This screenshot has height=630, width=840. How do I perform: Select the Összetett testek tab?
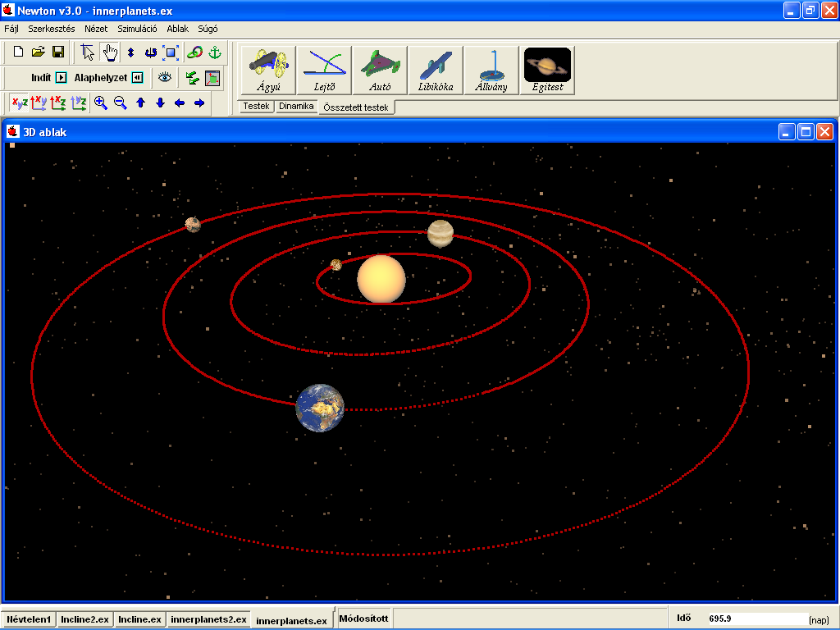tap(356, 107)
